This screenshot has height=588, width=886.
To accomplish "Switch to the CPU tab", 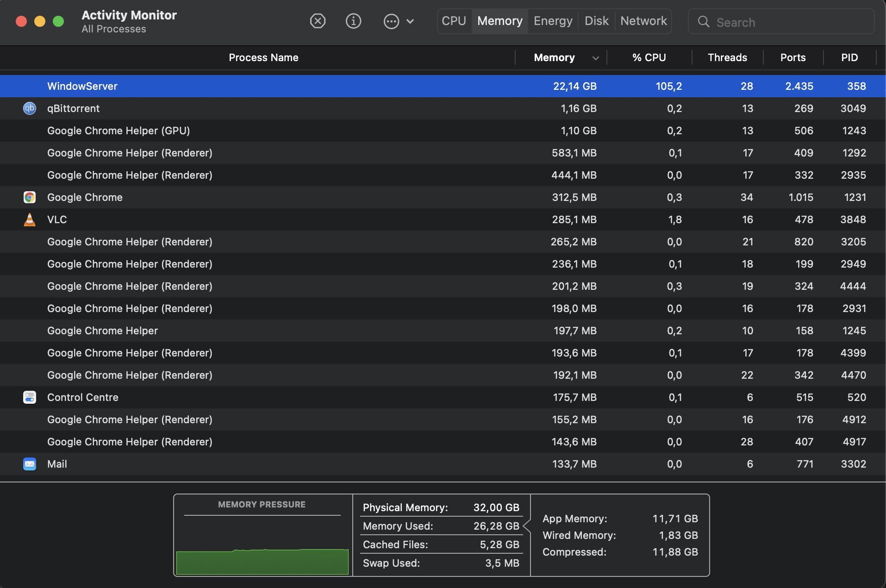I will pyautogui.click(x=454, y=21).
